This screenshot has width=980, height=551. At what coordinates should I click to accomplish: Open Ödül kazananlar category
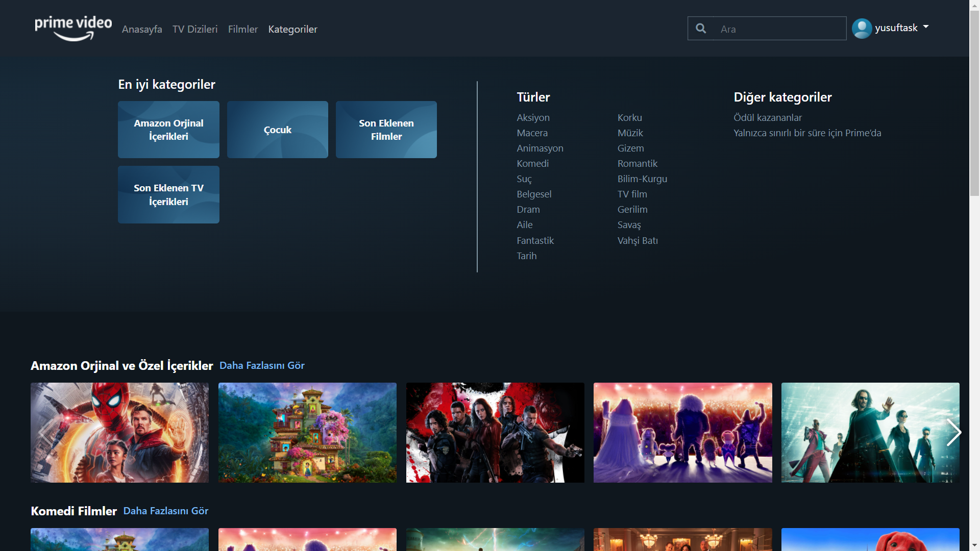coord(768,117)
